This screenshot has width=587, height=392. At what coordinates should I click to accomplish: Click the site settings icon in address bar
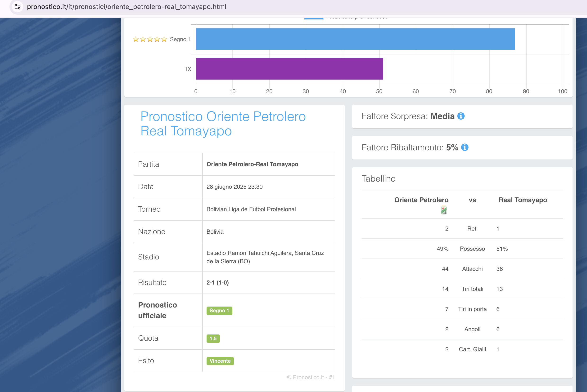pyautogui.click(x=18, y=7)
